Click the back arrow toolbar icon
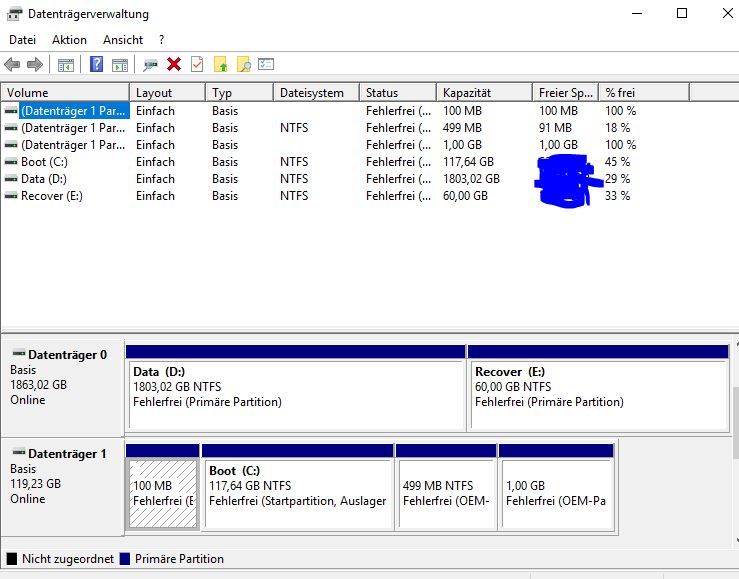 click(x=12, y=65)
